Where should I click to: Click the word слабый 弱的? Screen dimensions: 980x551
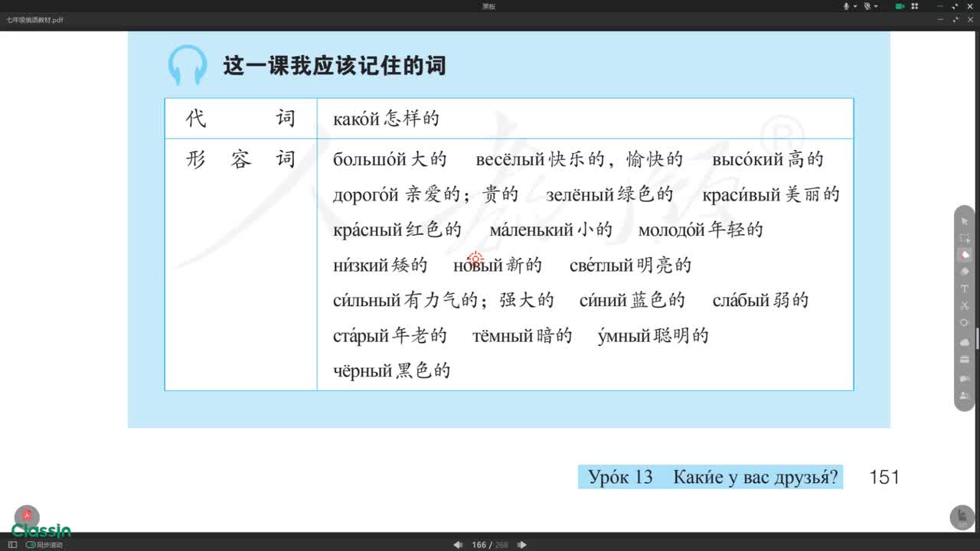[x=760, y=300]
